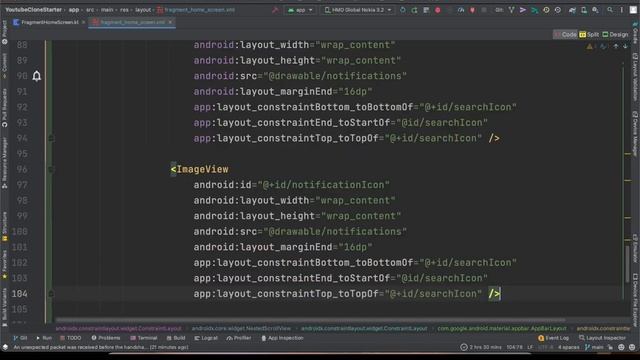The height and width of the screenshot is (360, 640).
Task: Click the Git update project branch icon
Action: pos(511,10)
